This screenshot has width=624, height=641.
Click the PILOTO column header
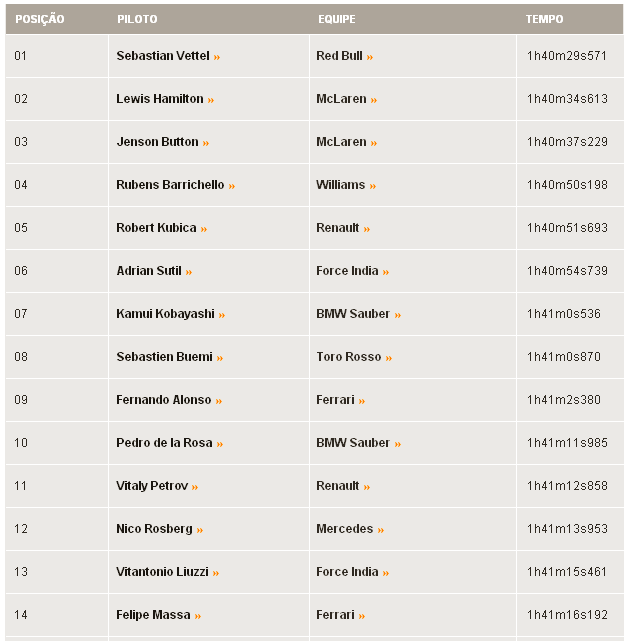click(137, 19)
